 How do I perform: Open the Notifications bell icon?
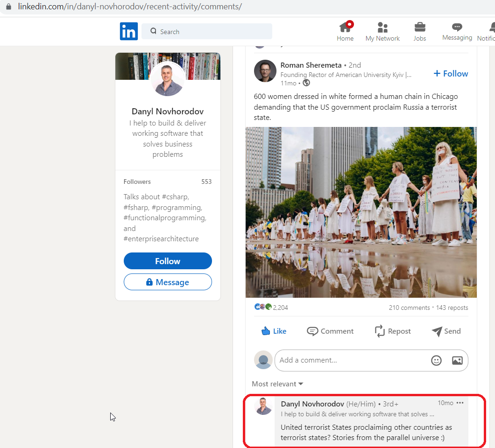tap(492, 28)
